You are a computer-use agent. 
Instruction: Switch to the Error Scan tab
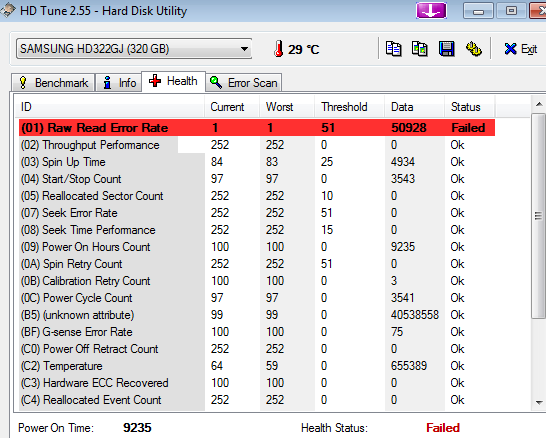pyautogui.click(x=244, y=83)
